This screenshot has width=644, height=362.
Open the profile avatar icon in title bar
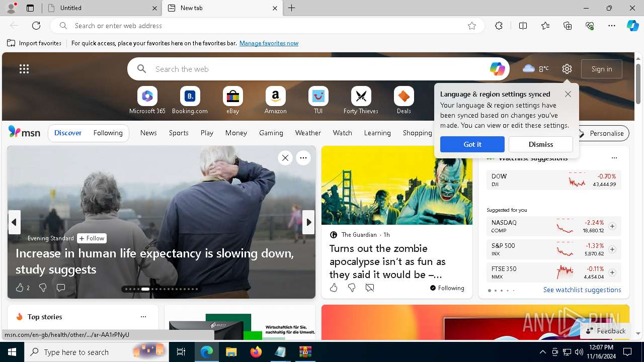pyautogui.click(x=11, y=8)
